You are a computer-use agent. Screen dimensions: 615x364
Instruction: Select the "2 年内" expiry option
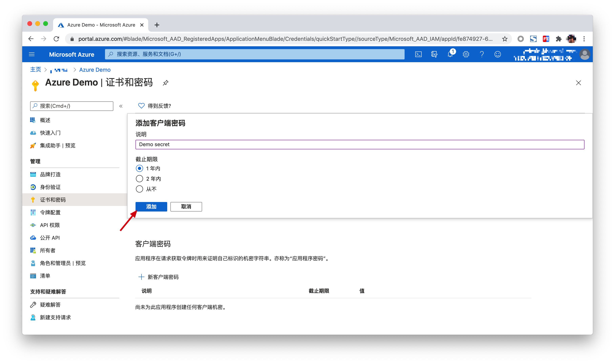point(139,179)
